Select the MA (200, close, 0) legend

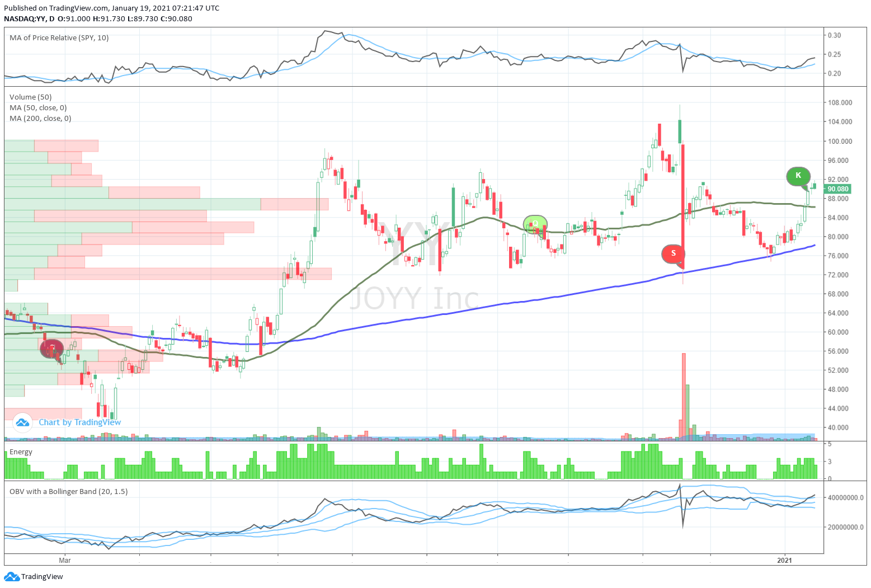pos(40,119)
